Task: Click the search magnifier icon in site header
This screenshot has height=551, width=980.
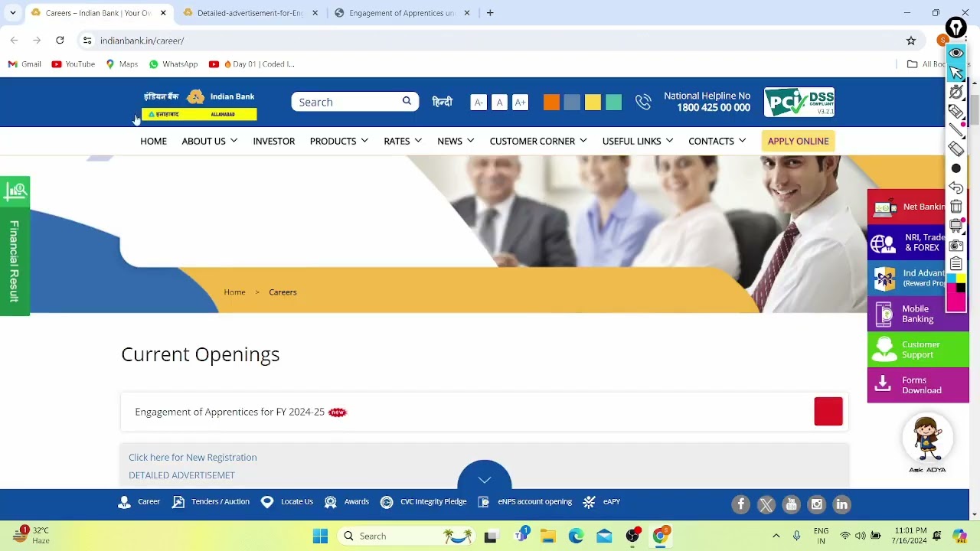Action: (x=407, y=101)
